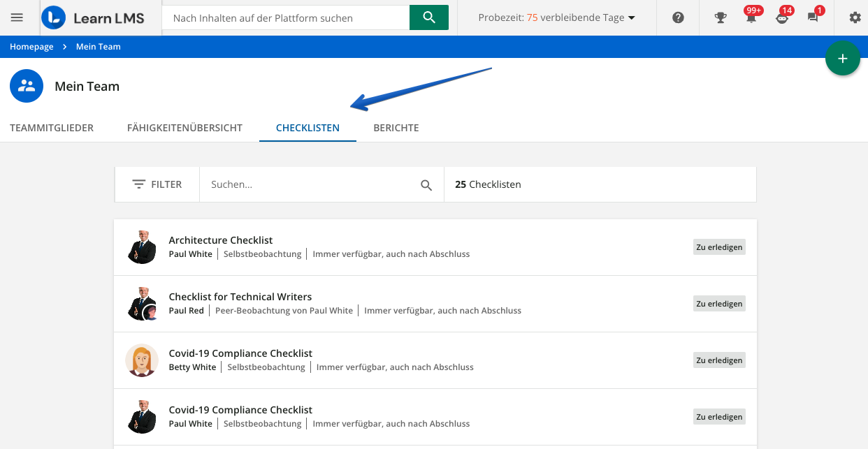Open the trophy gamification icon
This screenshot has width=868, height=449.
coord(721,17)
